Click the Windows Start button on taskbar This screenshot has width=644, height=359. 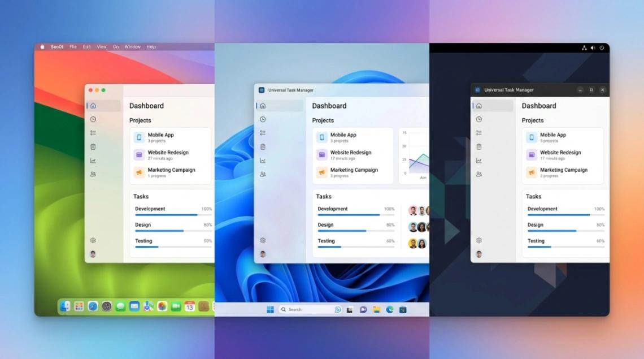[x=270, y=310]
